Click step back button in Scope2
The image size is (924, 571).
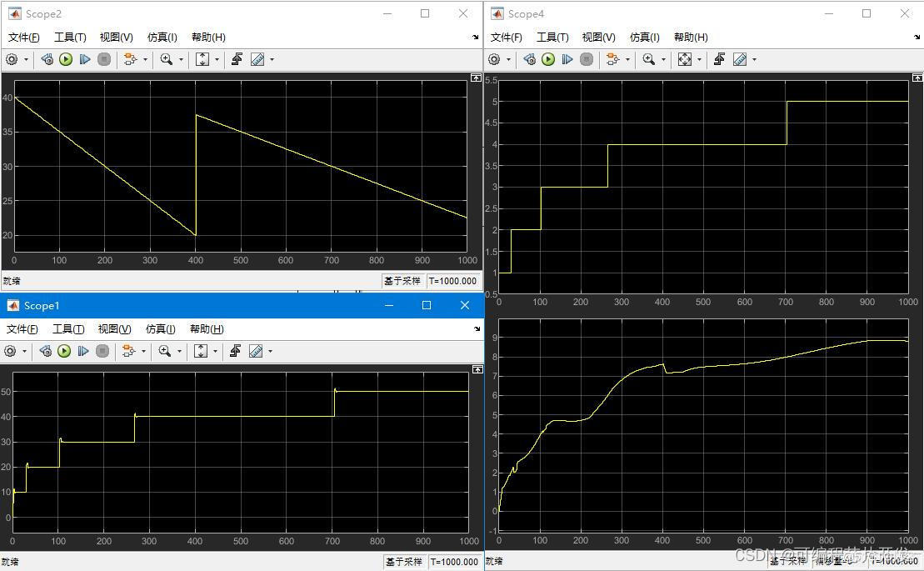tap(47, 59)
